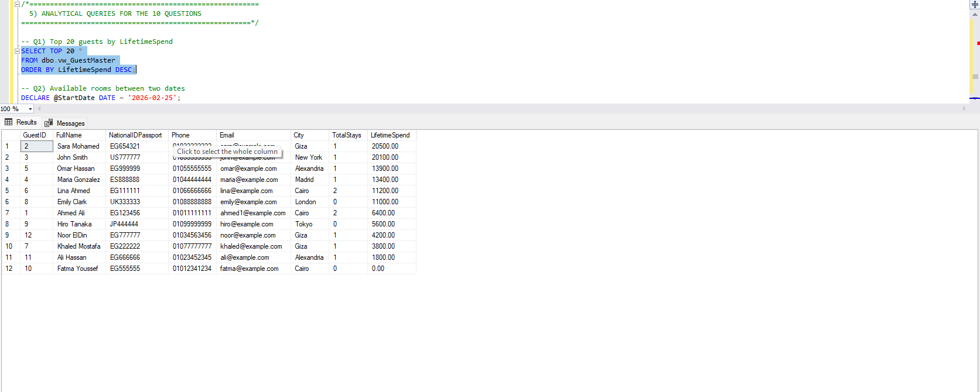The image size is (980, 392).
Task: Click the cell 'Ahmed Ali'
Action: pyautogui.click(x=79, y=213)
